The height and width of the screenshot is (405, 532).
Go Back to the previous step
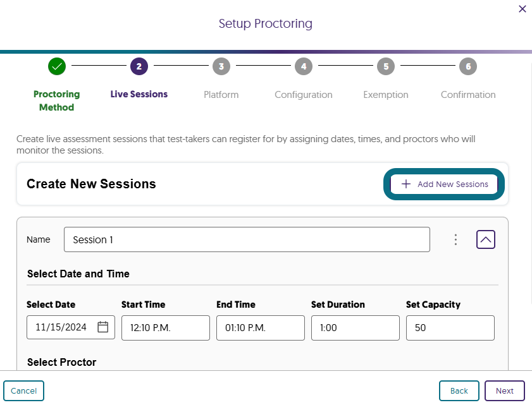[x=459, y=390]
